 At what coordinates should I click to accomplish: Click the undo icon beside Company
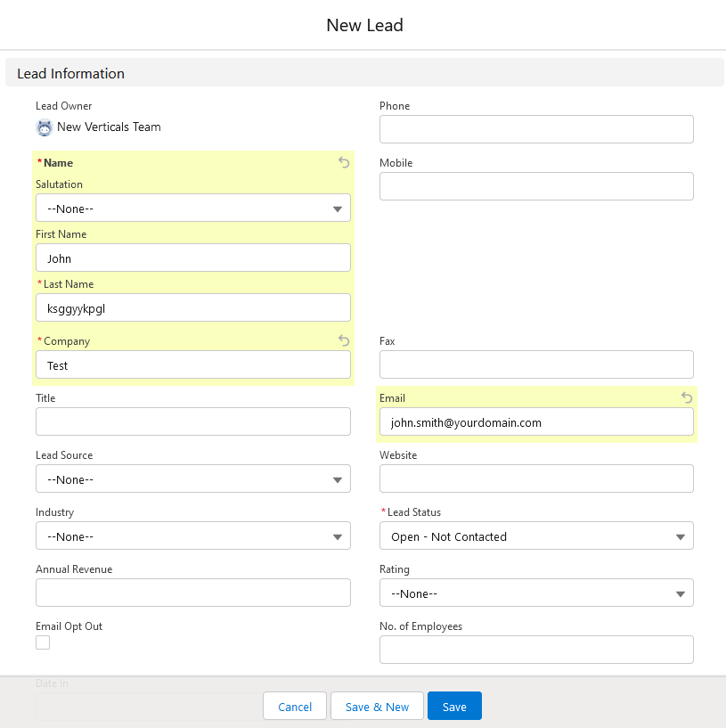click(x=344, y=340)
